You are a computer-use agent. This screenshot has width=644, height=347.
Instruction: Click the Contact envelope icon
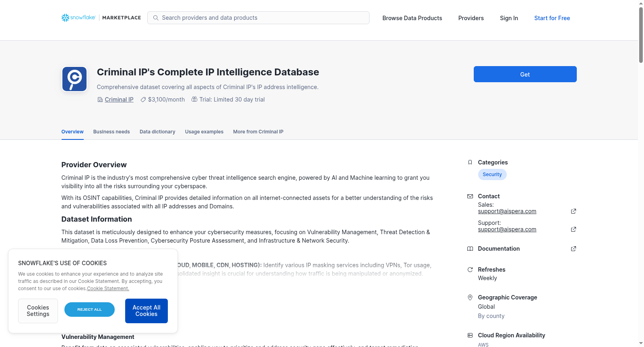[x=470, y=196]
